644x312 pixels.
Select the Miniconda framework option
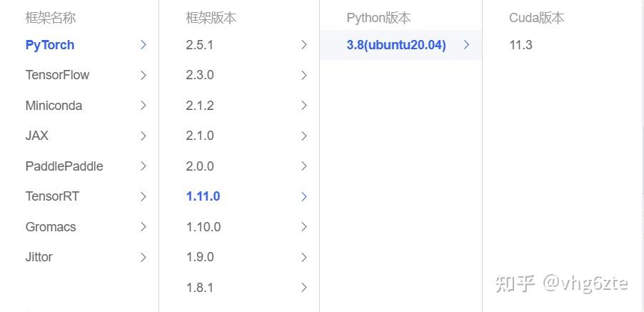pyautogui.click(x=54, y=106)
